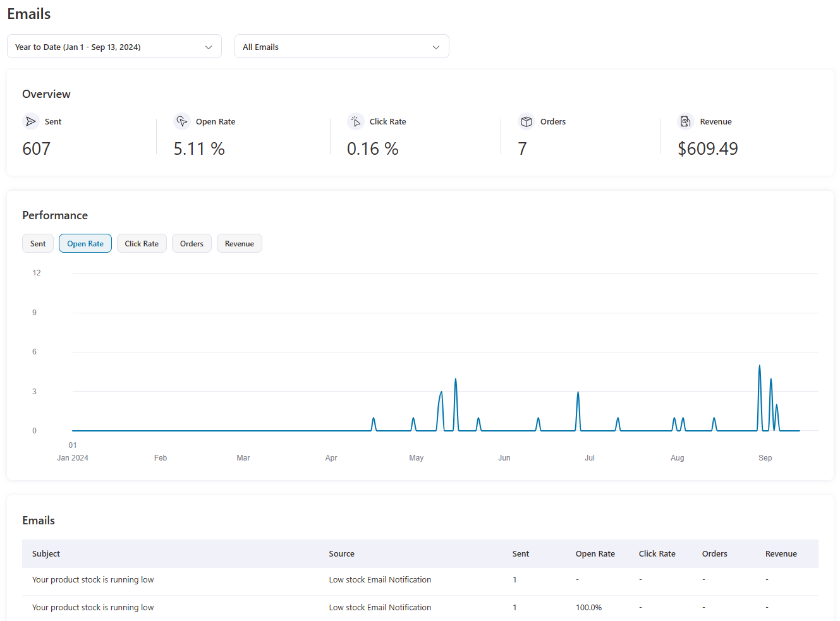Click the 7 orders total value
The height and width of the screenshot is (621, 840).
pos(523,149)
